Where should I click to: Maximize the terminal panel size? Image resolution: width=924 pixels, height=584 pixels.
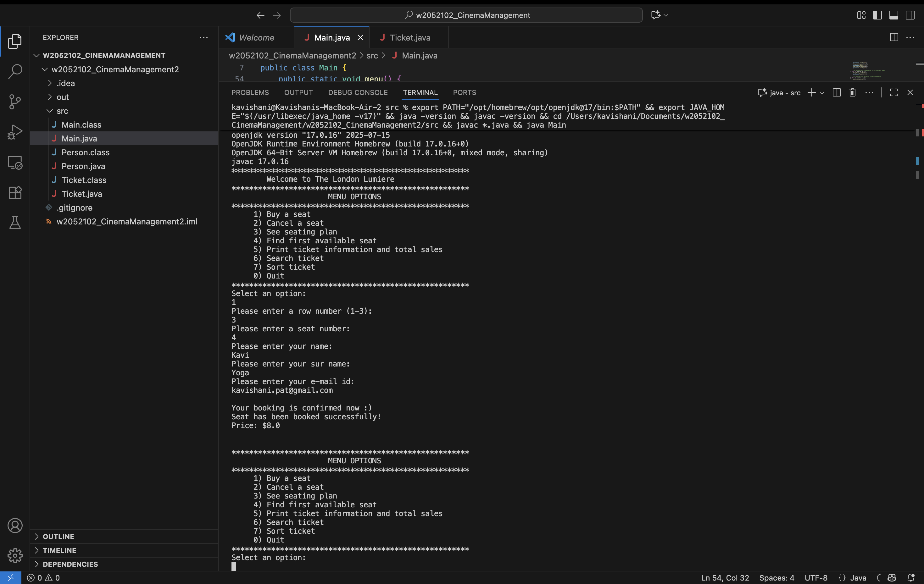pyautogui.click(x=894, y=92)
